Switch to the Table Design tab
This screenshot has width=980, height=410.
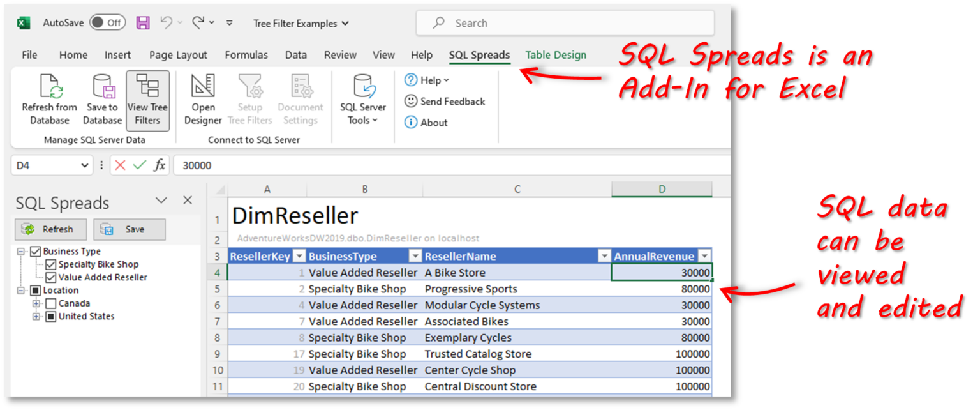click(555, 55)
